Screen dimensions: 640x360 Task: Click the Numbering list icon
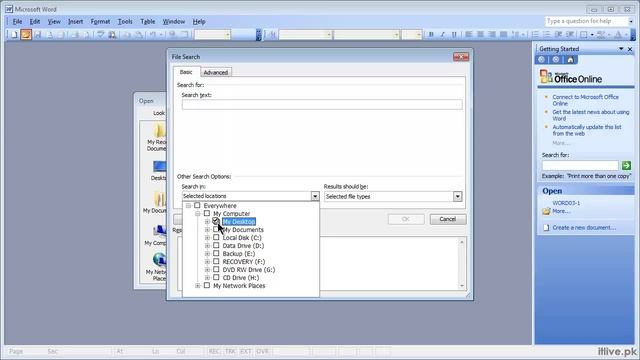coord(535,35)
